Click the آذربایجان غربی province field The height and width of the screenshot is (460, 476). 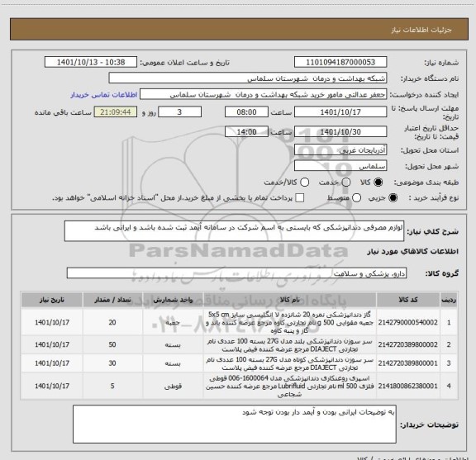(340, 150)
